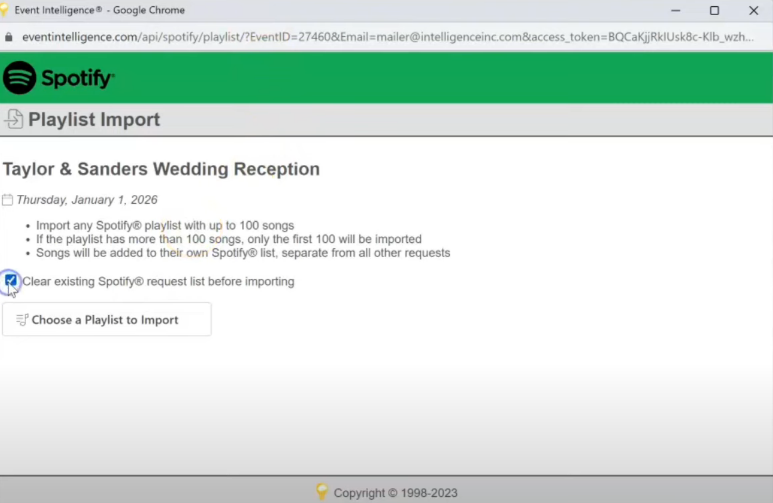Click the Playlist Import heading text
Screen dimensions: 773x503
pos(94,119)
